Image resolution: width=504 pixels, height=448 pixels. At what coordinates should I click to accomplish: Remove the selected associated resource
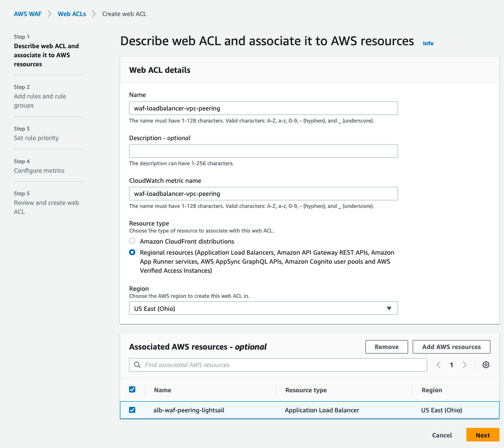click(x=387, y=347)
